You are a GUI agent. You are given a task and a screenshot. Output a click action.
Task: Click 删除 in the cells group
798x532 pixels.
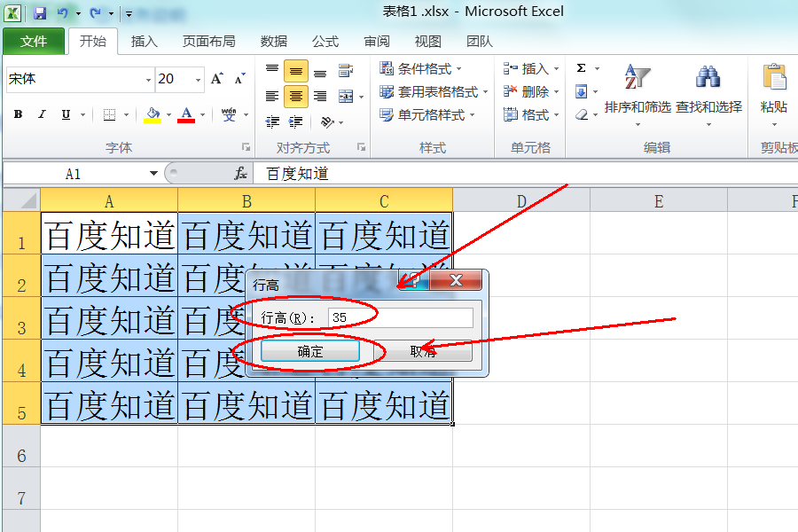click(531, 91)
